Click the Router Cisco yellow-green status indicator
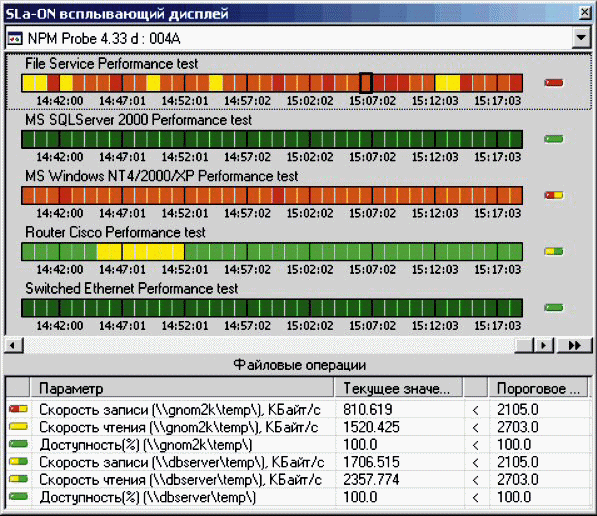The image size is (597, 516). tap(554, 251)
